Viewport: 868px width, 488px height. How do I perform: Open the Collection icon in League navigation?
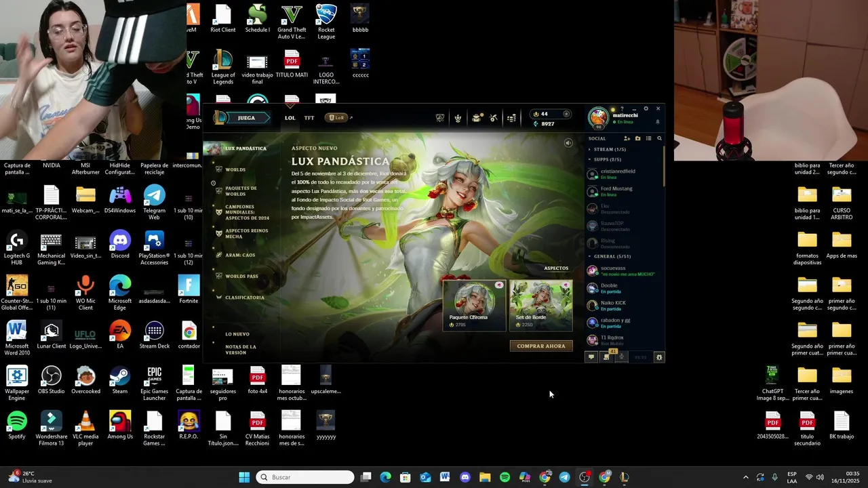(x=458, y=118)
